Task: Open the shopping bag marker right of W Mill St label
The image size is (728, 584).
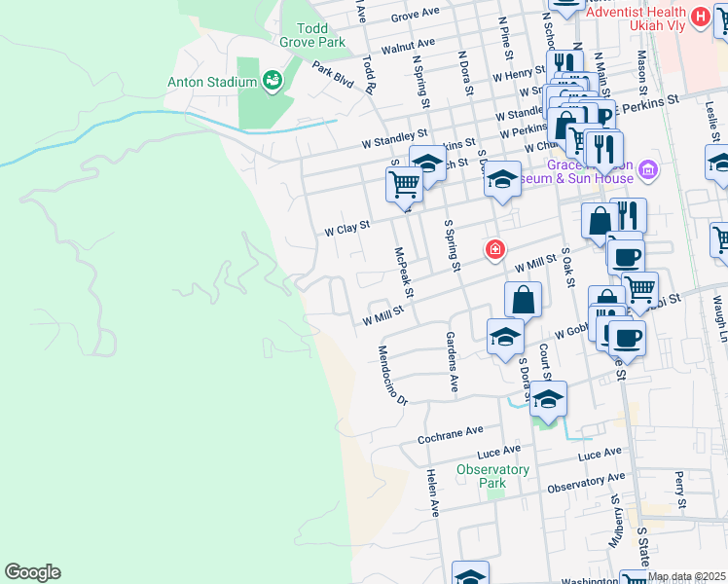Action: tap(523, 300)
